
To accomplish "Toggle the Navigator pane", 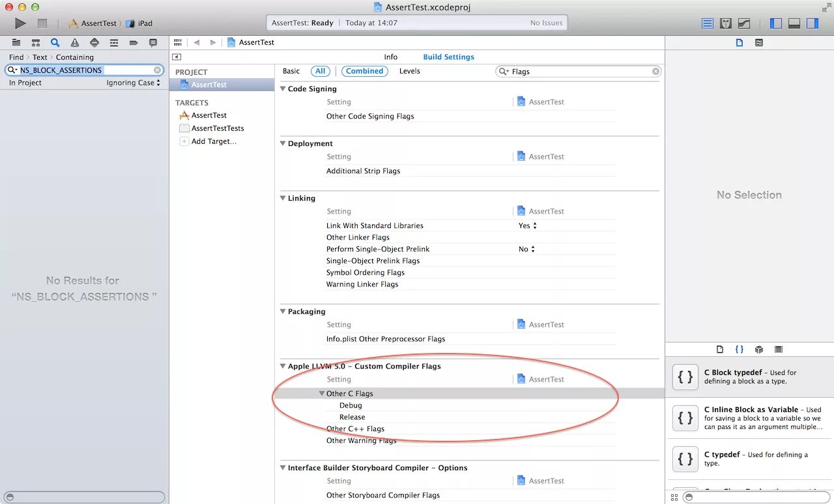I will click(x=775, y=23).
